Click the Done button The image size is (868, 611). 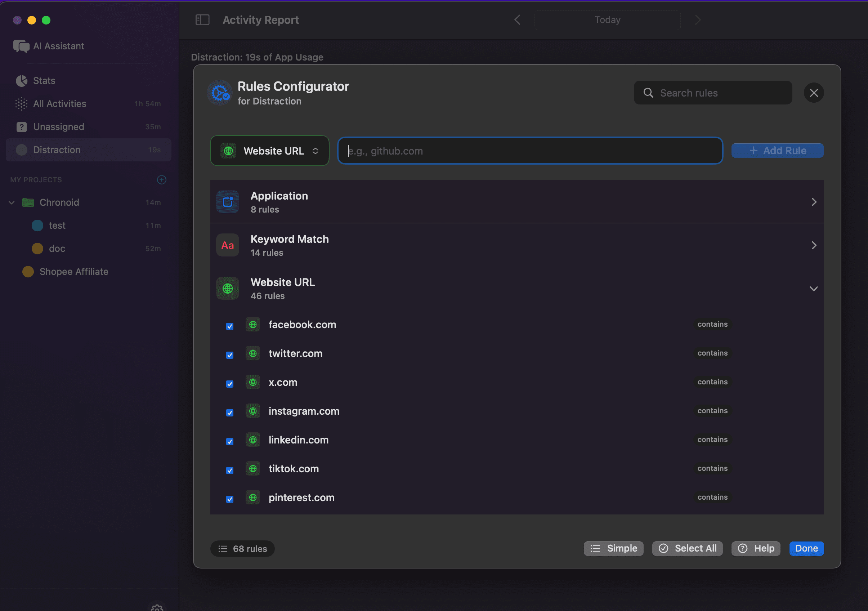(x=806, y=548)
